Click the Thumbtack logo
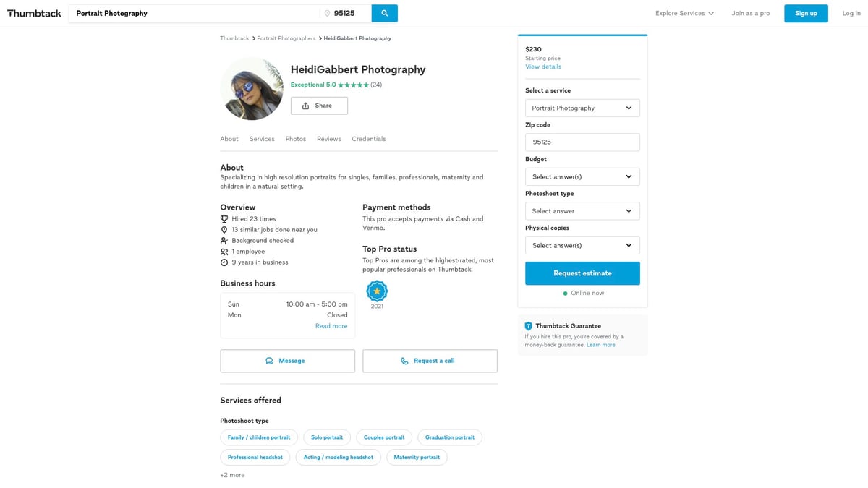The image size is (868, 488). click(x=34, y=13)
